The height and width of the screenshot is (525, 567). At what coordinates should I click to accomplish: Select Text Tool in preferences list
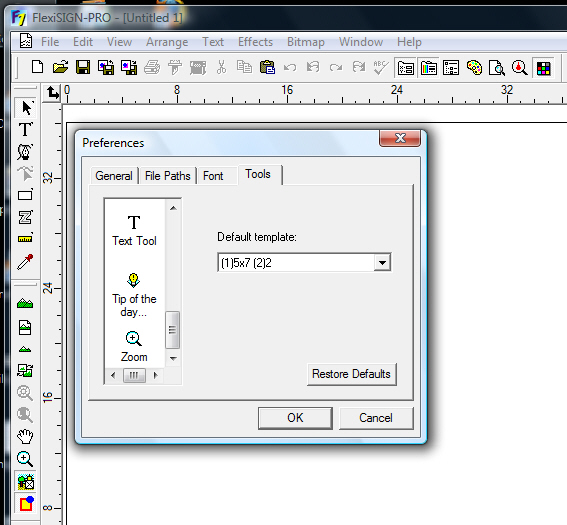coord(134,231)
